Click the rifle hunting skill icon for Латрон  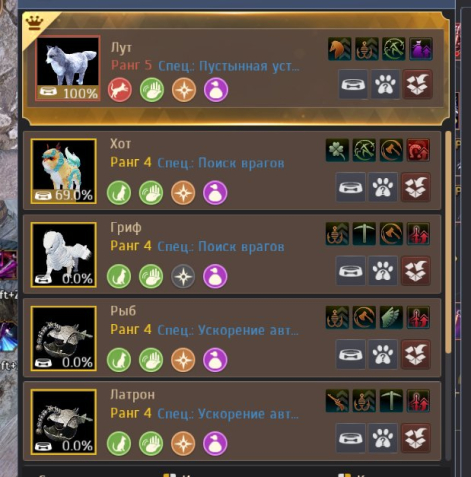click(337, 400)
